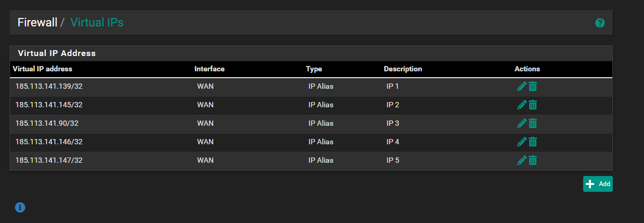Viewport: 644px width, 223px height.
Task: Open the Virtual IPs breadcrumb link
Action: [x=97, y=23]
